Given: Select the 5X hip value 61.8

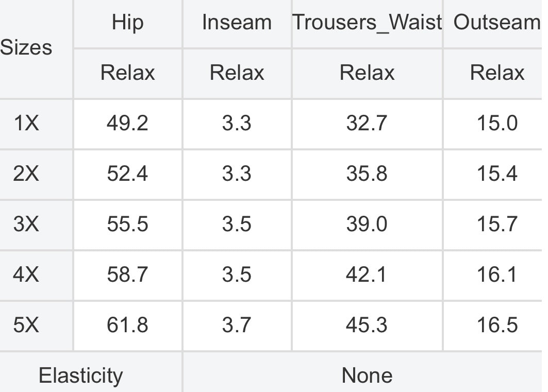Looking at the screenshot, I should (127, 326).
